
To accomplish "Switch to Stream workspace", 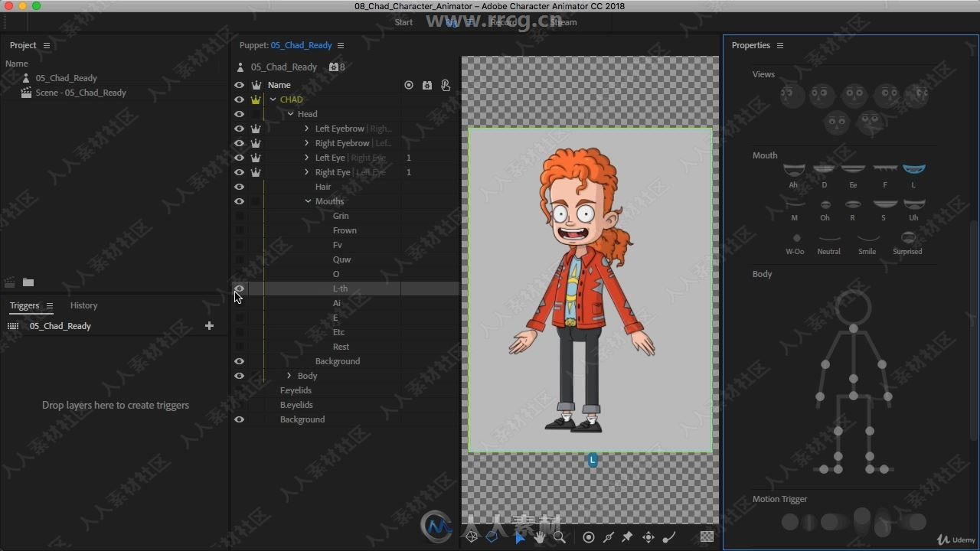I will tap(563, 22).
